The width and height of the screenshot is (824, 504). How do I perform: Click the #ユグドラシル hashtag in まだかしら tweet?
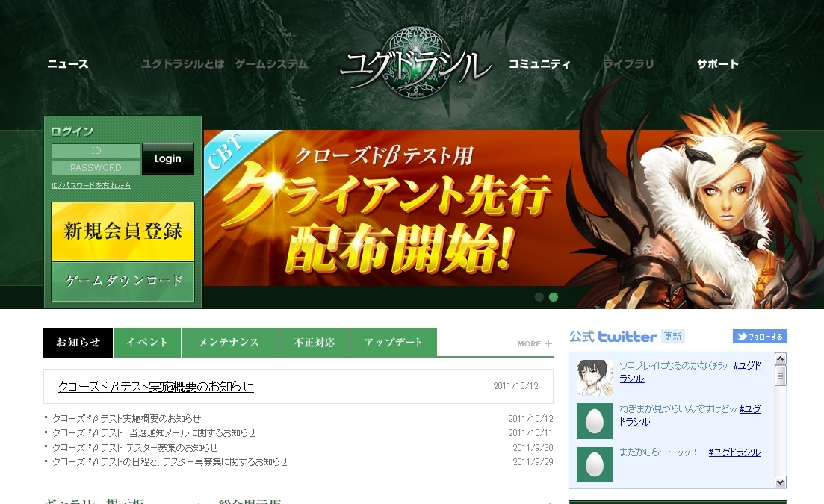(734, 452)
